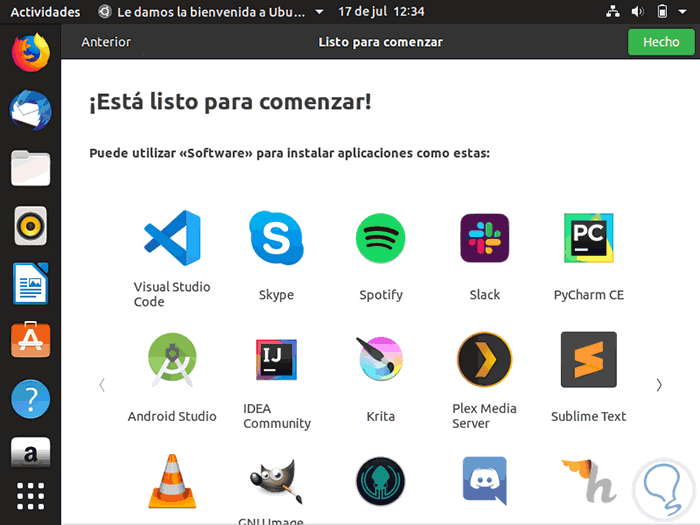Open the Help icon in dock
Viewport: 700px width, 525px height.
point(31,399)
